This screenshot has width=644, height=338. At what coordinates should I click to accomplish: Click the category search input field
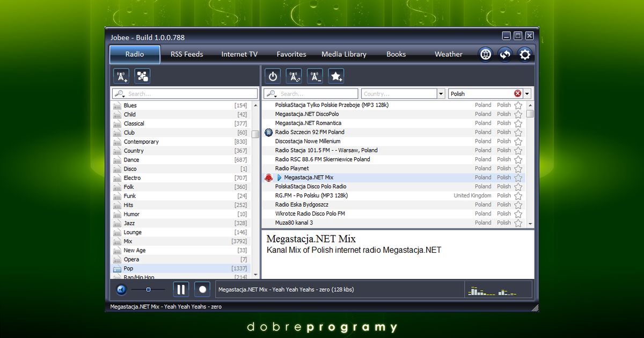[x=185, y=93]
